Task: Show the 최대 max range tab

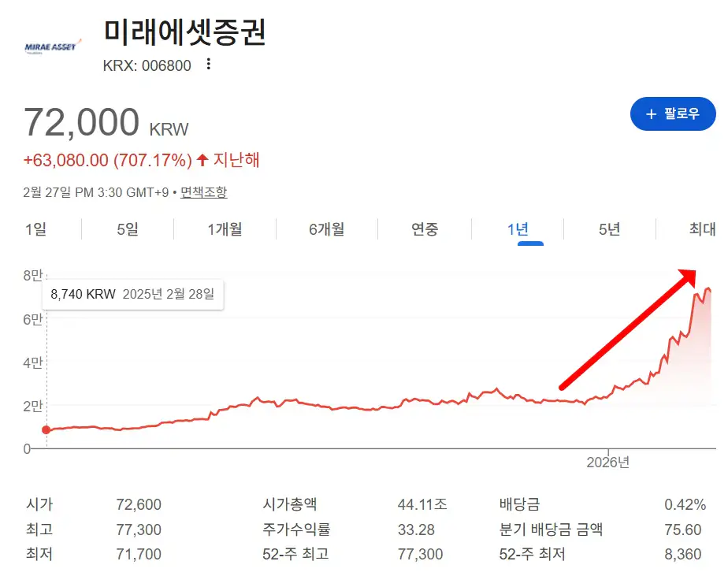Action: (x=702, y=229)
